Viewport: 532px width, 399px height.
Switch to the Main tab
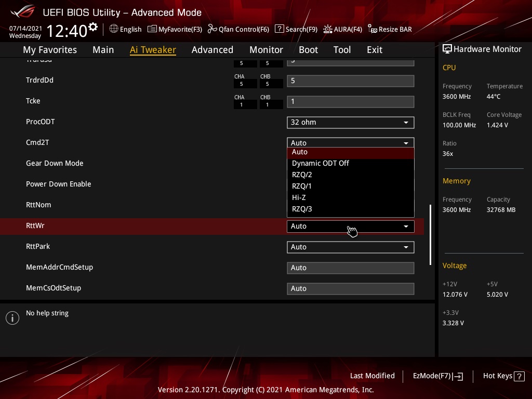(103, 49)
